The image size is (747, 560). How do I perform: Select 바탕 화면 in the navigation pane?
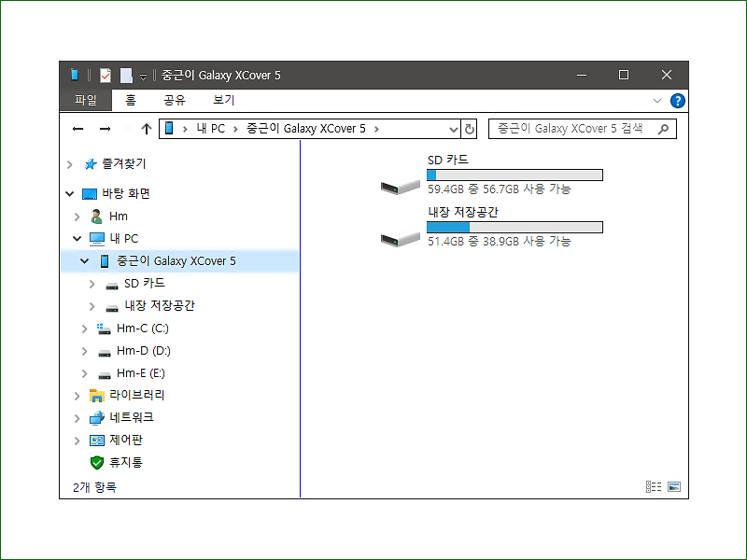coord(126,193)
